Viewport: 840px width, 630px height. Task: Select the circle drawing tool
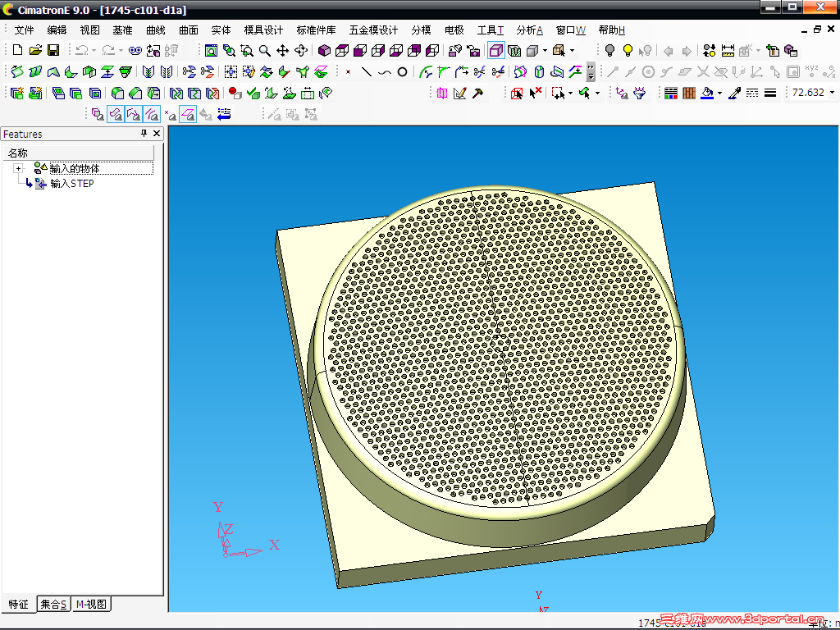coord(402,72)
